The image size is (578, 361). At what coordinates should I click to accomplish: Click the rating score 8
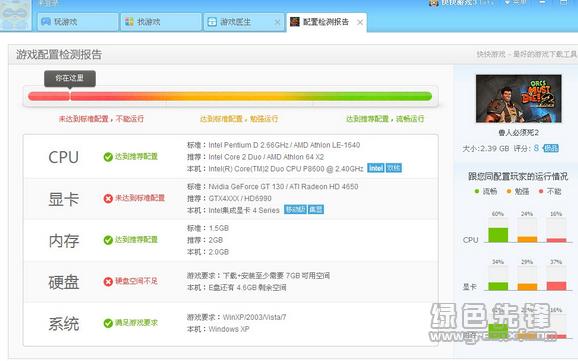pos(536,148)
